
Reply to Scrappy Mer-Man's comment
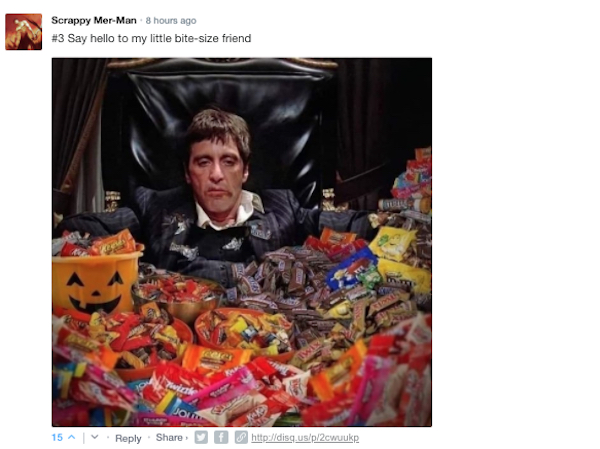[128, 438]
